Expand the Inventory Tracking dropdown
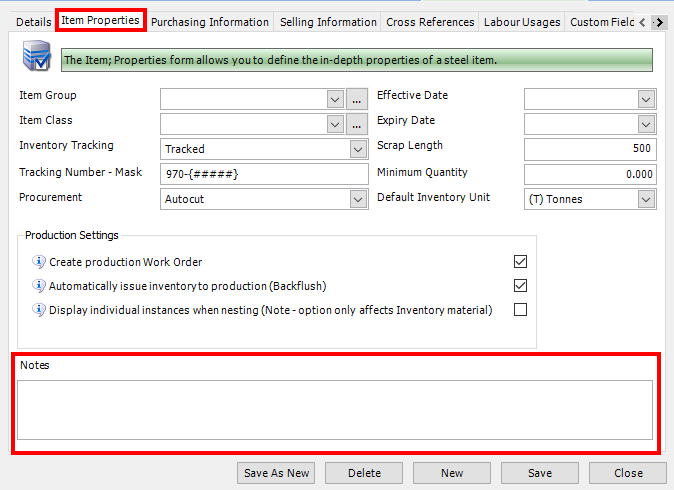The width and height of the screenshot is (674, 490). (x=358, y=149)
